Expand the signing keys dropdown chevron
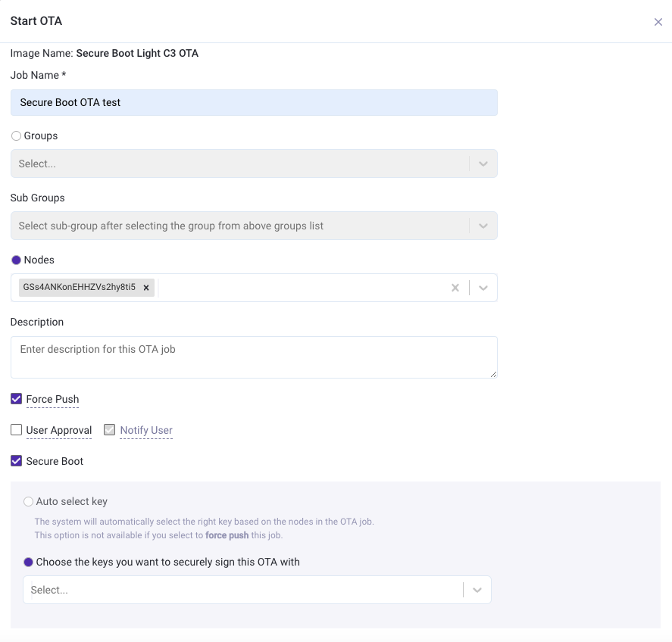The width and height of the screenshot is (672, 642). point(477,590)
